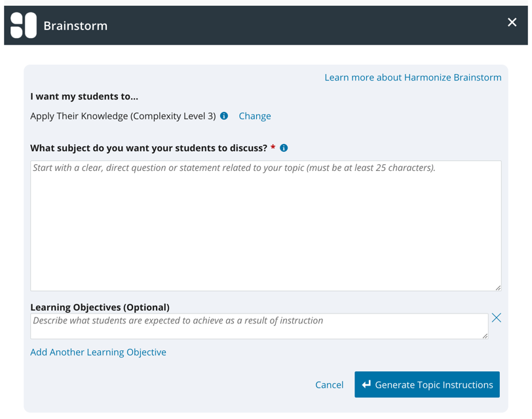
Task: Cancel the Brainstorm form
Action: pyautogui.click(x=329, y=385)
